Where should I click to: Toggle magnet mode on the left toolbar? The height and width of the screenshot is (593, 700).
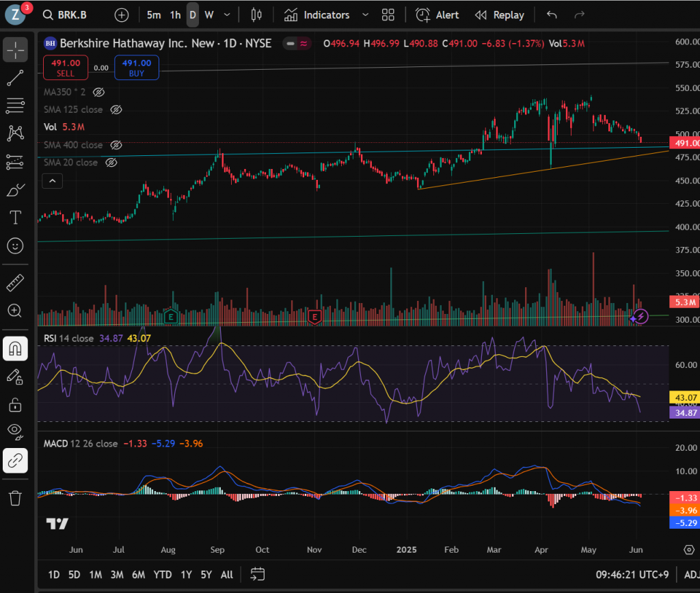click(15, 349)
